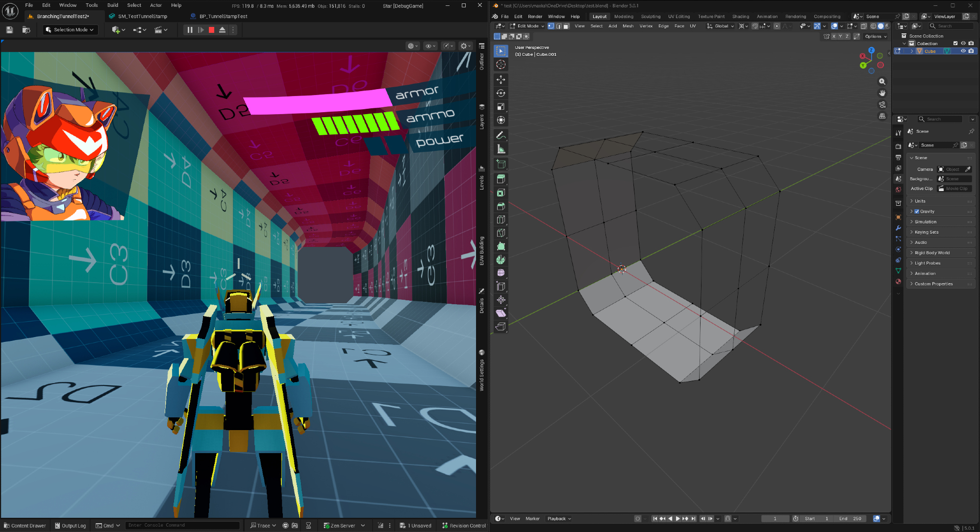Toggle the Gravity checkbox
Image resolution: width=980 pixels, height=532 pixels.
(x=917, y=212)
